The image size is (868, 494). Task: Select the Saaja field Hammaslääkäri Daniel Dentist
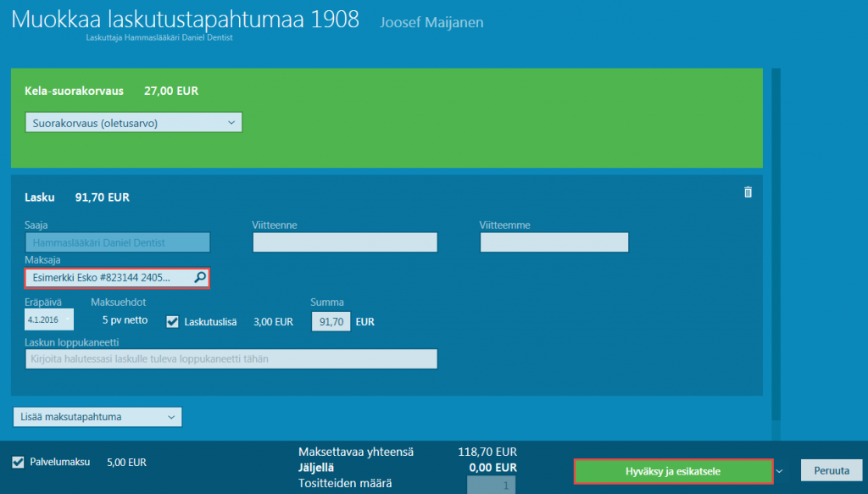[x=117, y=242]
